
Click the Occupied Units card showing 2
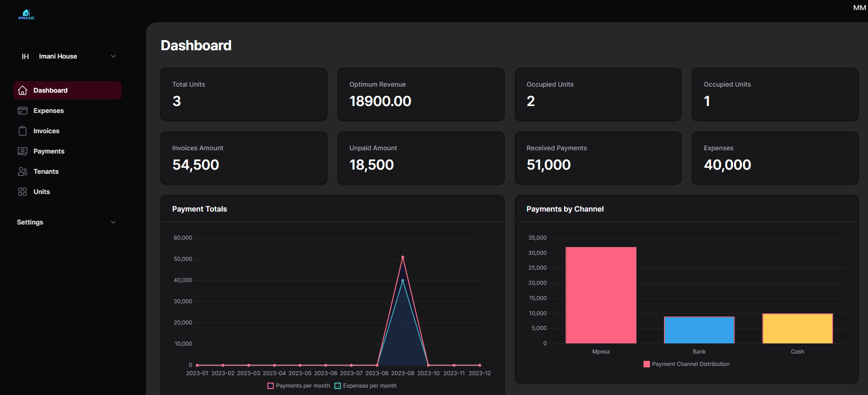coord(598,94)
